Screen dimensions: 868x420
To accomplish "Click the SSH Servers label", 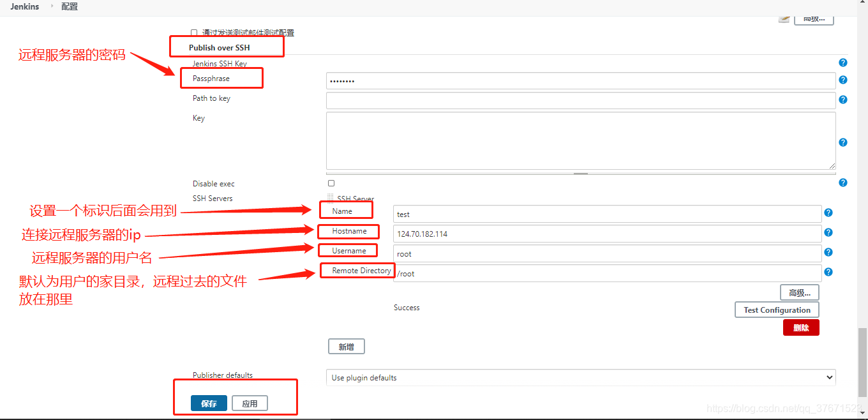I will [x=213, y=199].
